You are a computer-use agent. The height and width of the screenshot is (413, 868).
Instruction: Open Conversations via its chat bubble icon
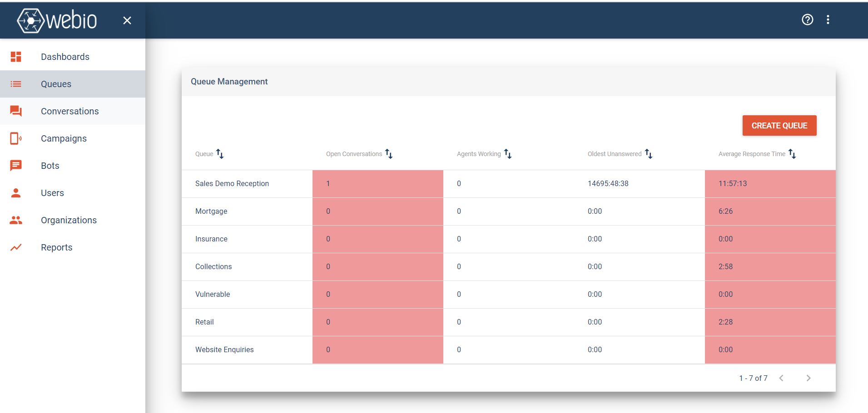click(16, 111)
